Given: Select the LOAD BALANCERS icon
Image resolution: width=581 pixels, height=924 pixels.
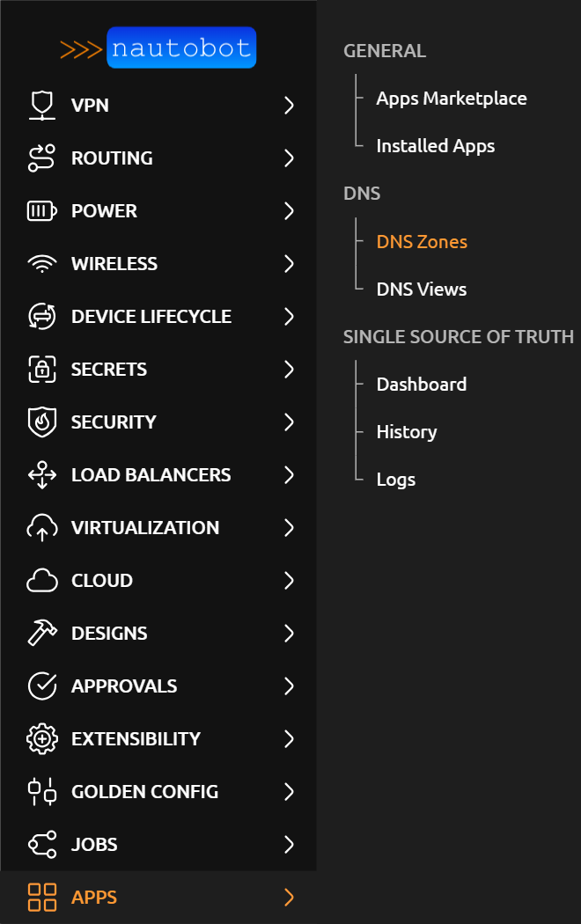Looking at the screenshot, I should click(x=41, y=474).
